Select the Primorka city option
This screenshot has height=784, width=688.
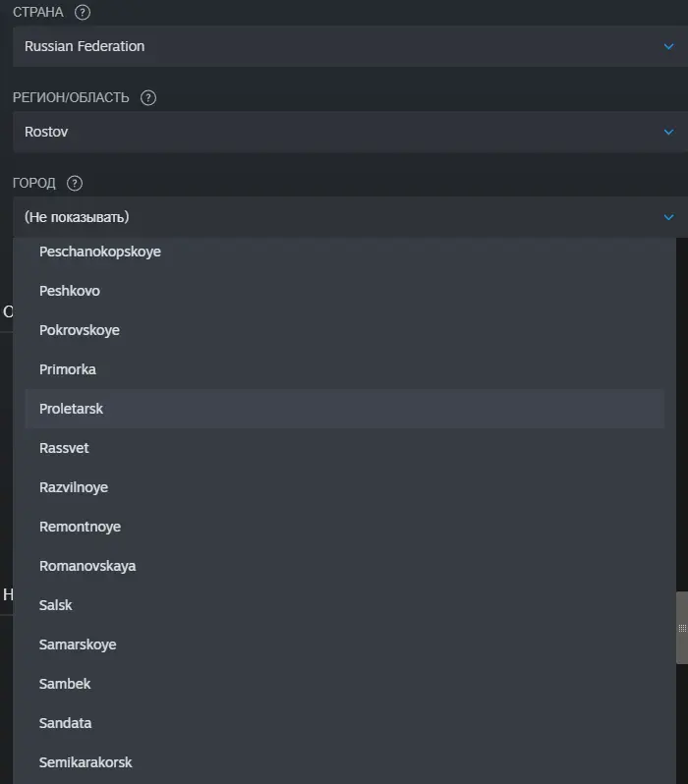[344, 369]
